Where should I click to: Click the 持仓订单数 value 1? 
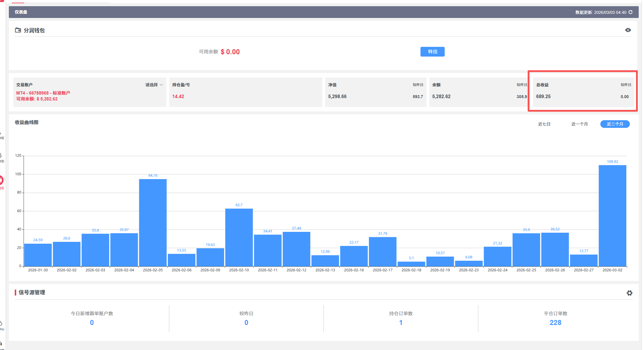tap(401, 323)
